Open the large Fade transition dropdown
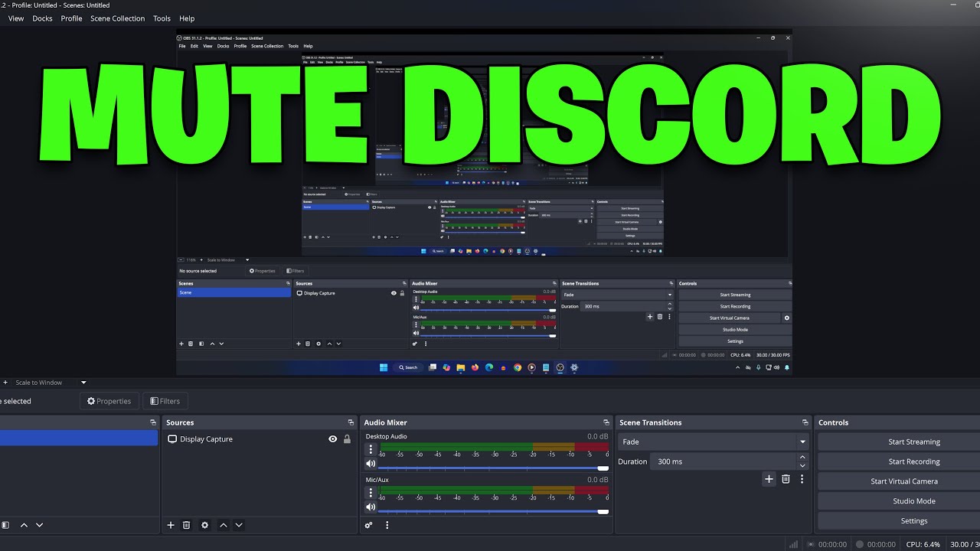Screen dimensions: 980x551 pyautogui.click(x=713, y=442)
